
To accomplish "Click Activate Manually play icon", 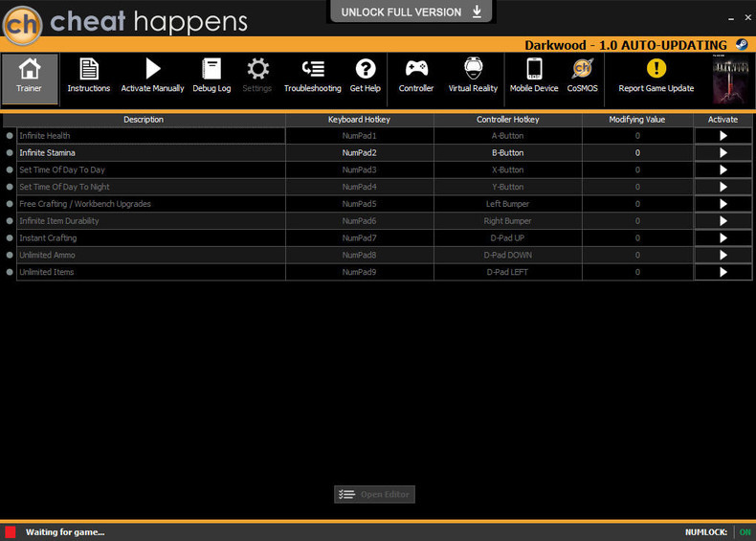I will click(x=153, y=69).
